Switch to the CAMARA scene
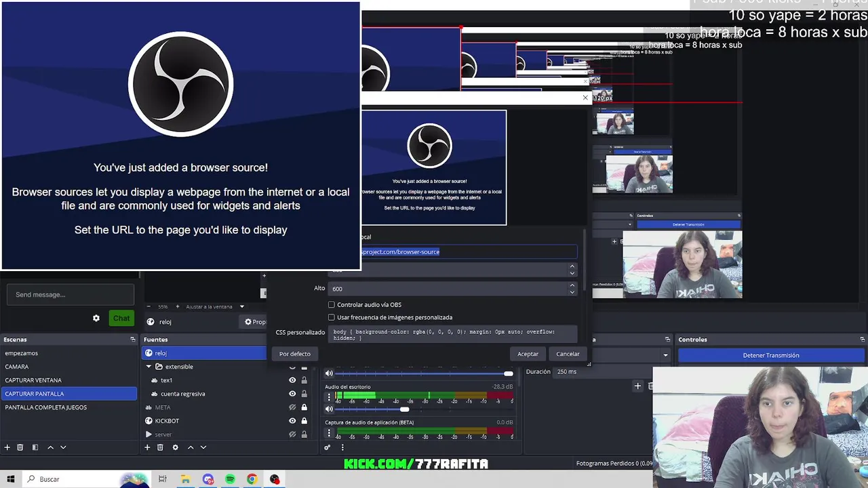Screen dimensions: 868x488 point(68,367)
